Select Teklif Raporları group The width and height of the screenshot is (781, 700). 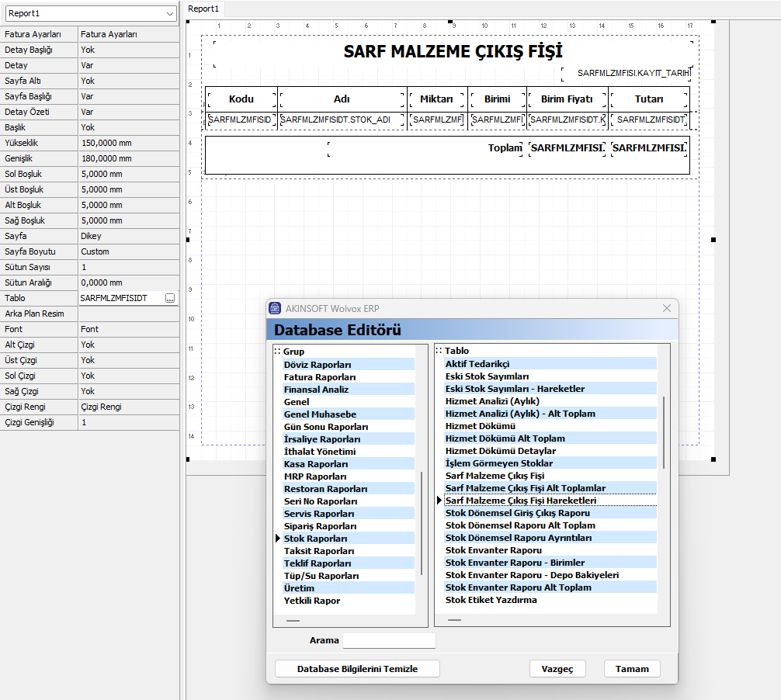tap(349, 563)
